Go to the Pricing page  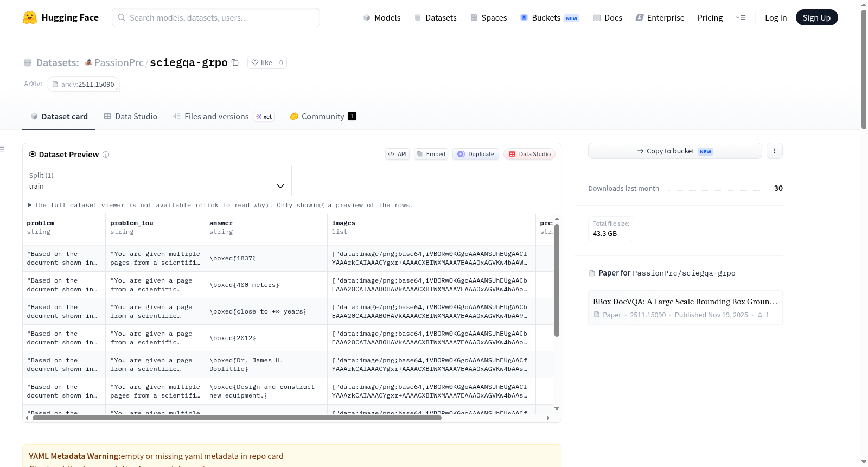(x=710, y=17)
